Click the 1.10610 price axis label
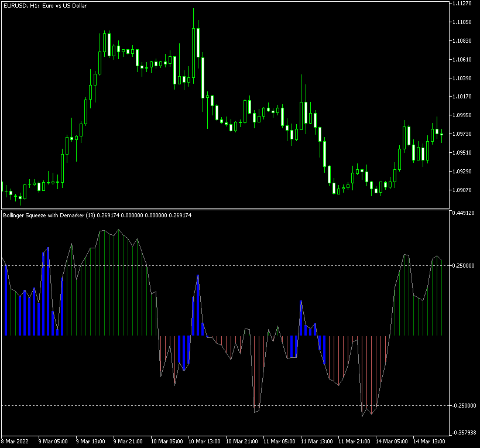This screenshot has height=448, width=480. [462, 60]
